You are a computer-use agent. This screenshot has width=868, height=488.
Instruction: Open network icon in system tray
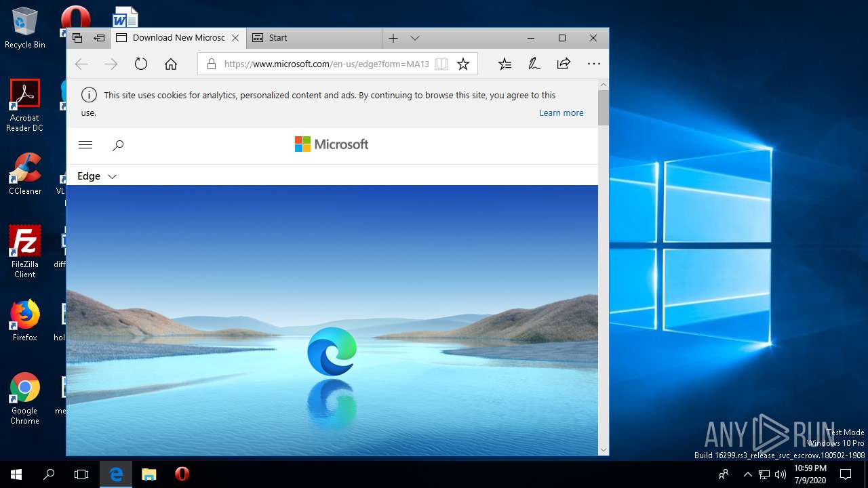pyautogui.click(x=764, y=474)
